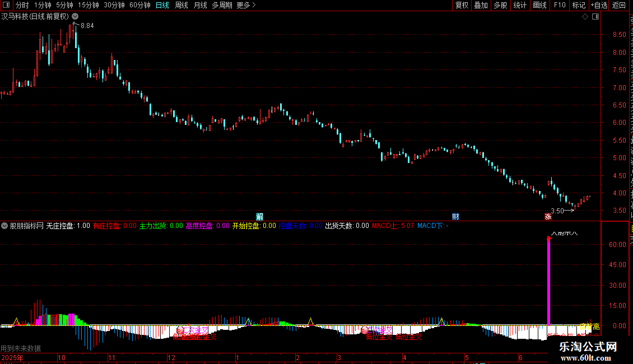
Task: Select the 5分钟 period
Action: (x=64, y=5)
